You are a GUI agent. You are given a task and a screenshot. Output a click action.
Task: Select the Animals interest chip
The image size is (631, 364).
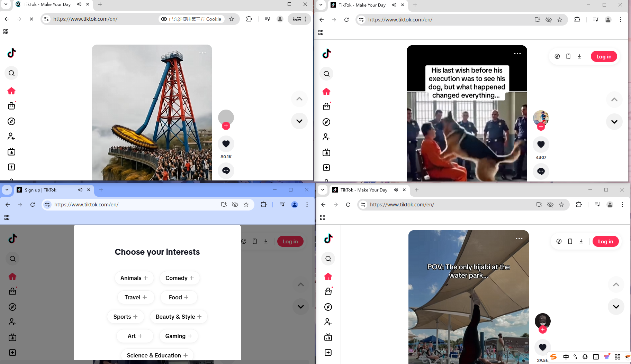pyautogui.click(x=134, y=278)
